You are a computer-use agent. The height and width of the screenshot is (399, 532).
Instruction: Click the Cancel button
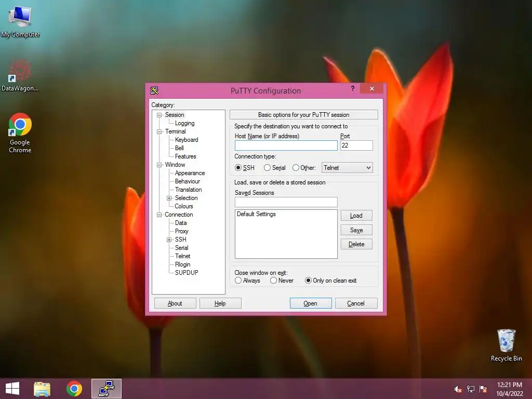[x=356, y=303]
